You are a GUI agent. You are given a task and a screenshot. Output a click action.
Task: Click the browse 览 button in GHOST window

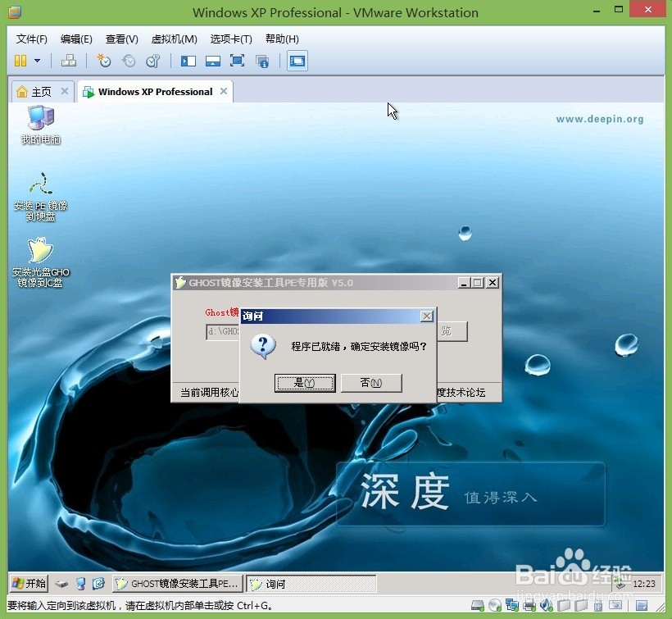coord(452,331)
